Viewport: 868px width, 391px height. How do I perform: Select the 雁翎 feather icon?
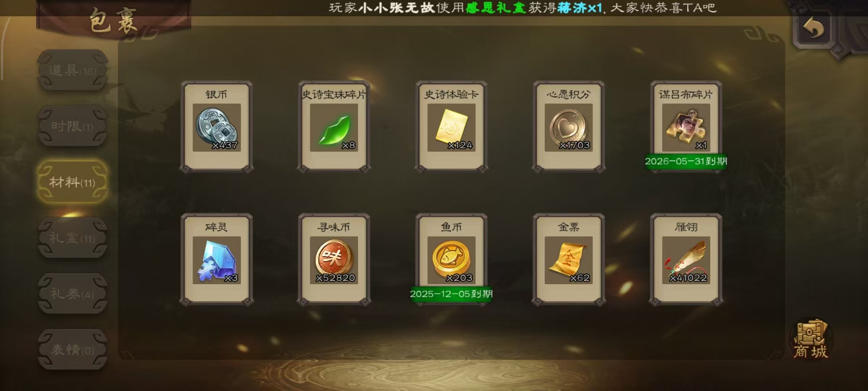(x=686, y=260)
